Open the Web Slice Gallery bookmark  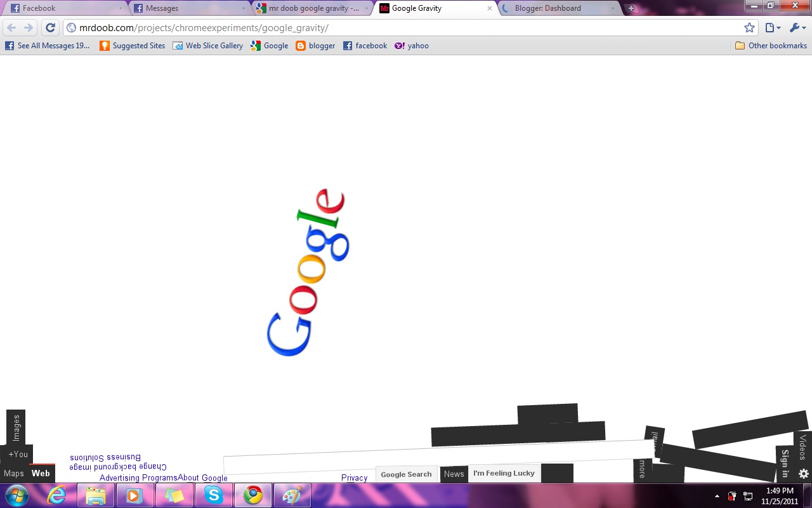[x=207, y=46]
